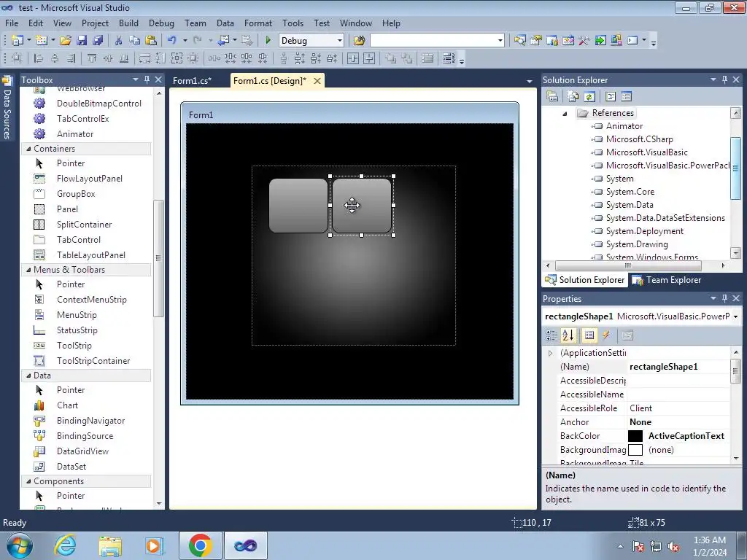The image size is (747, 560).
Task: Open the object selector dropdown in Properties
Action: coord(735,316)
